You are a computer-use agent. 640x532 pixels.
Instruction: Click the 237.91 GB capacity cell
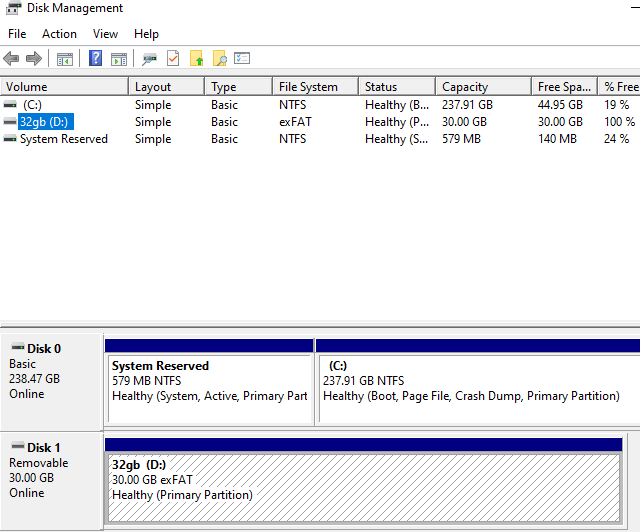pos(467,105)
